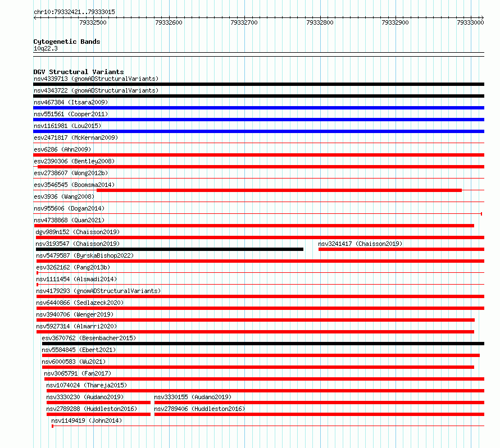This screenshot has width=500, height=448.
Task: Click the red nsv3330230 Audano2019 bar
Action: click(98, 403)
